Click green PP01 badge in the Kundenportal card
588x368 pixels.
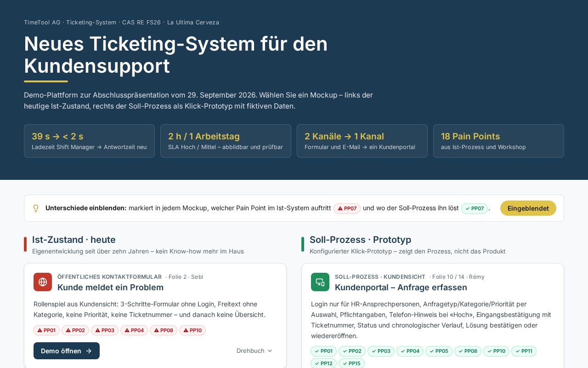coord(324,351)
